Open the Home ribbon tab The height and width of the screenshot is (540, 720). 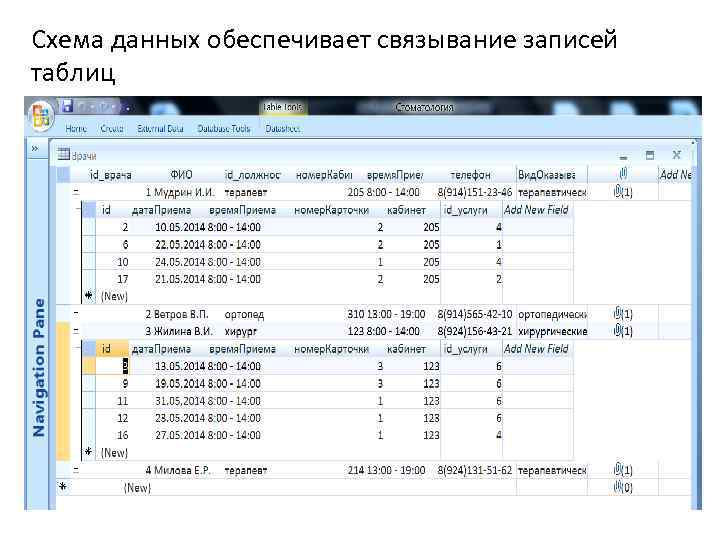(76, 129)
